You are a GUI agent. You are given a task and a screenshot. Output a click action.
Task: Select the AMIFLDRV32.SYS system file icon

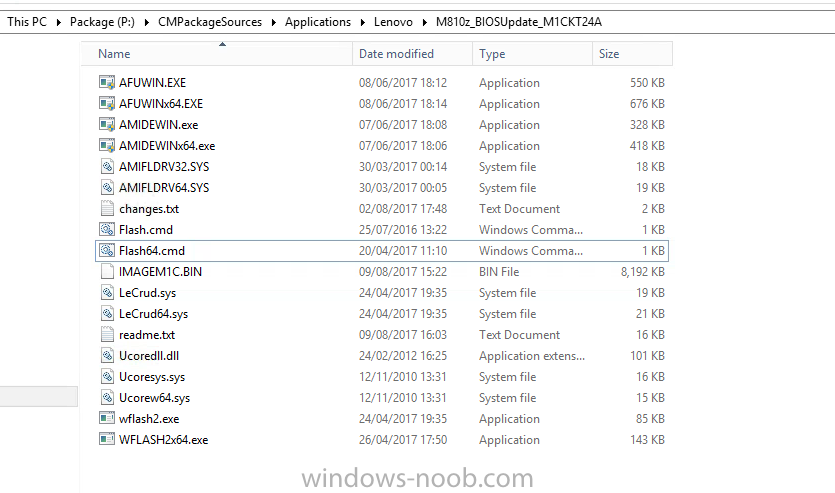pyautogui.click(x=107, y=167)
